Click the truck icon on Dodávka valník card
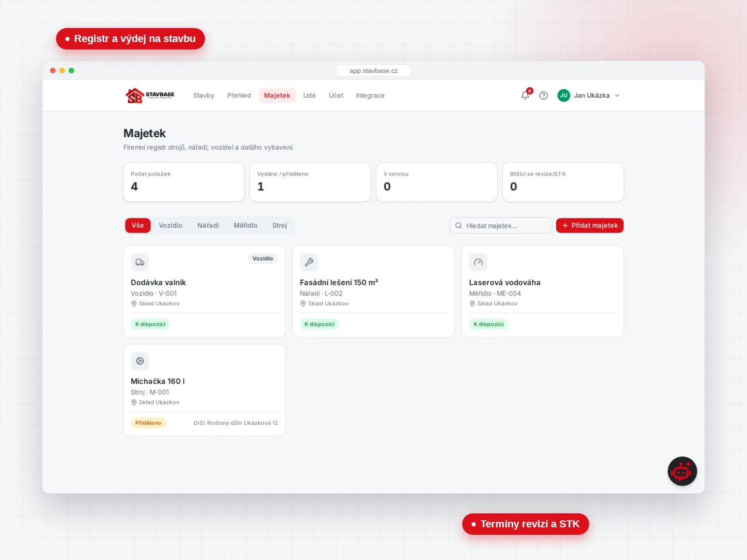 point(140,262)
